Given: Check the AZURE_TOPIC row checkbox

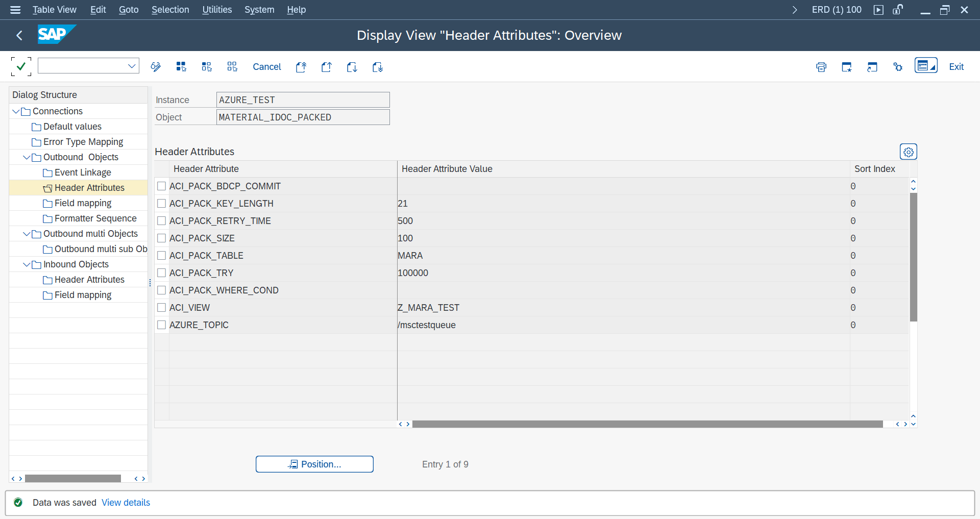Looking at the screenshot, I should coord(162,325).
